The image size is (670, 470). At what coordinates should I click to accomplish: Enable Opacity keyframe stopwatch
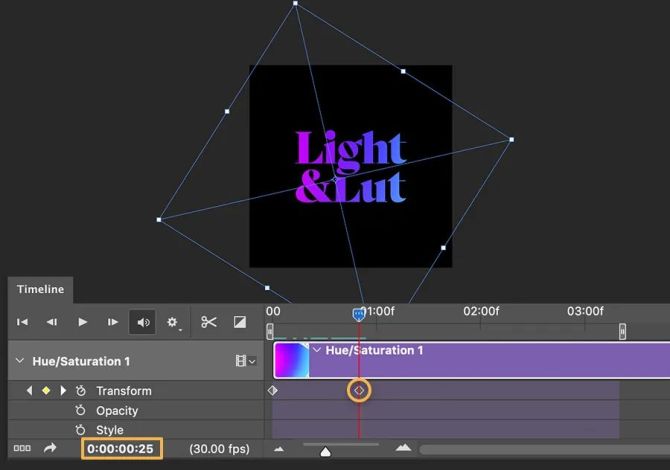point(80,410)
